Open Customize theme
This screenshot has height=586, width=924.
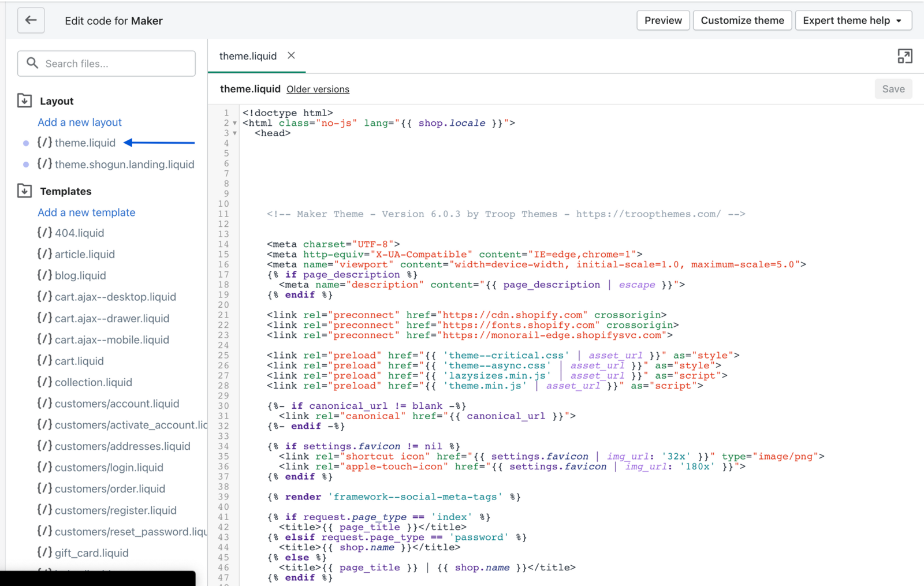(x=742, y=21)
